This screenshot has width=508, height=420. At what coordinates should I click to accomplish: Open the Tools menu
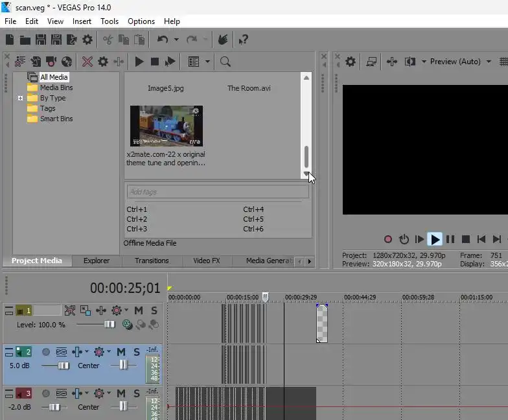[x=110, y=21]
